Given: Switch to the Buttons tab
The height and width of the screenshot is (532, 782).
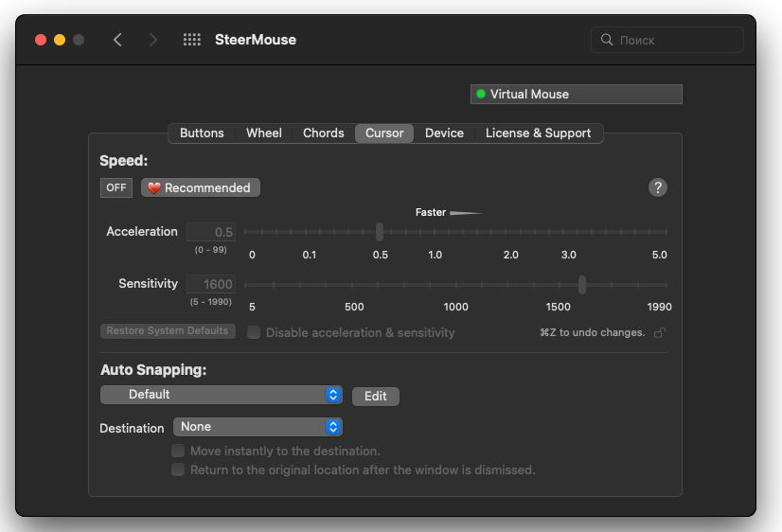Looking at the screenshot, I should tap(202, 133).
